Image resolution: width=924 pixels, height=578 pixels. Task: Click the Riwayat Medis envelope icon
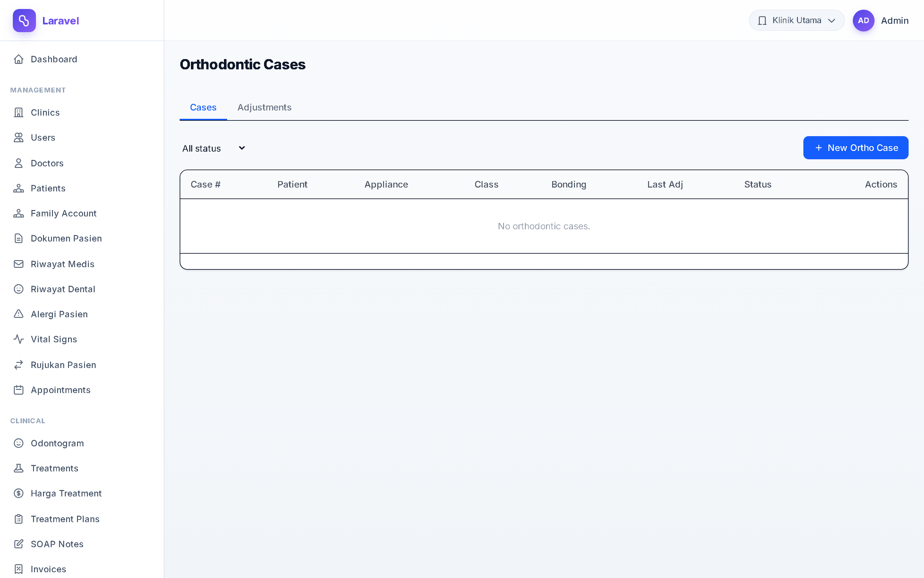click(x=19, y=264)
